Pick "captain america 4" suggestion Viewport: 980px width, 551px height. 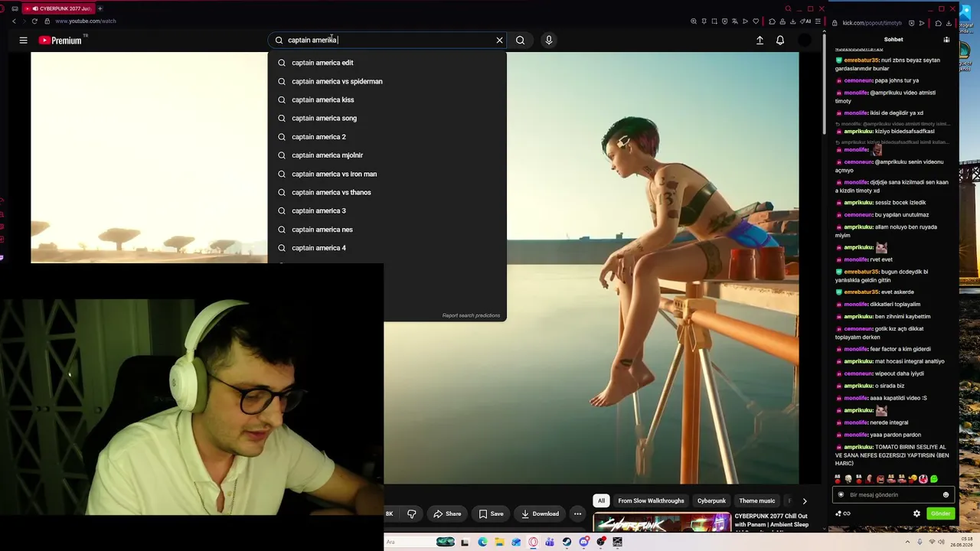click(x=387, y=248)
